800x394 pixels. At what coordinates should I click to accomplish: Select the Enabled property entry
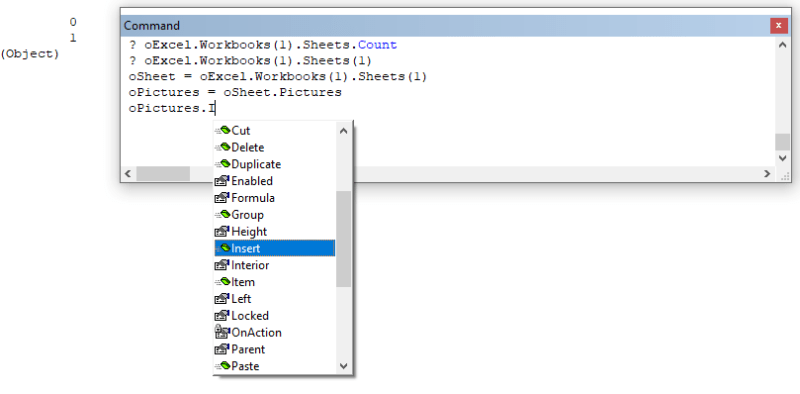[274, 181]
